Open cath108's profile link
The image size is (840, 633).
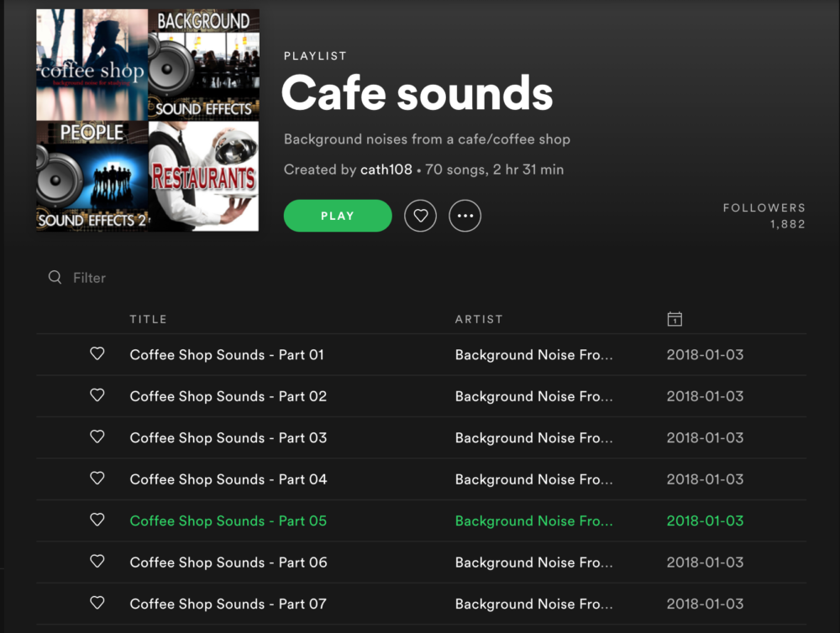[386, 169]
